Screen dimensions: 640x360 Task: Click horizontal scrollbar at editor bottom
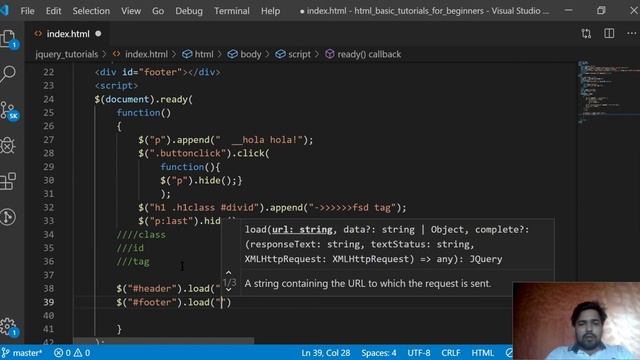(163, 340)
